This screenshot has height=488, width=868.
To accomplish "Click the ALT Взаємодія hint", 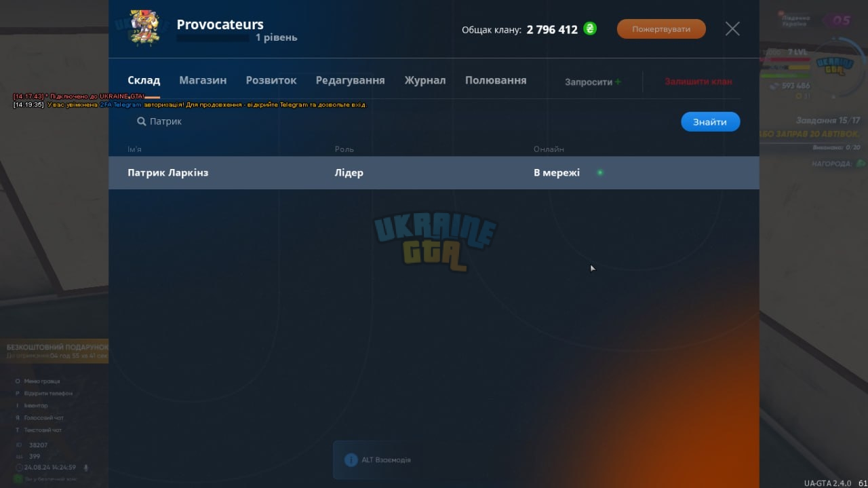I will tap(386, 460).
